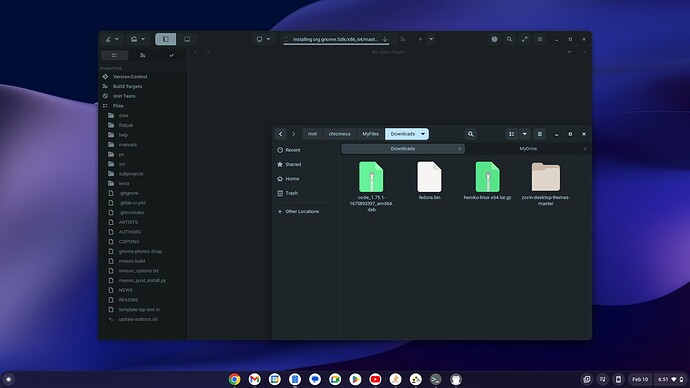690x388 pixels.
Task: Select Unit Tests in project tree
Action: 124,96
